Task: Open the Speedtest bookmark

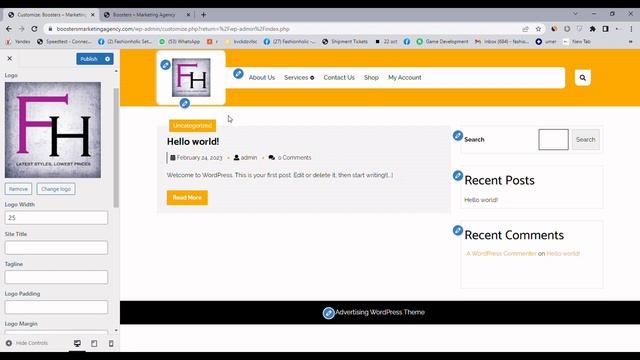Action: pyautogui.click(x=64, y=42)
